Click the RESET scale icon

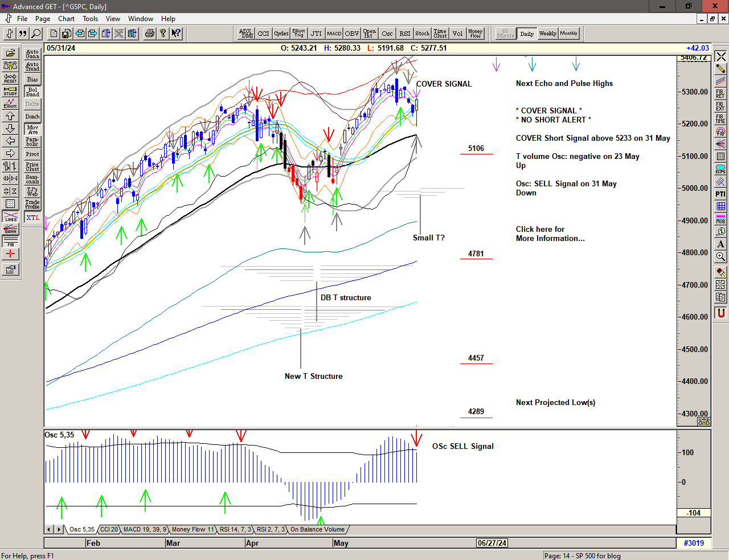click(x=10, y=78)
